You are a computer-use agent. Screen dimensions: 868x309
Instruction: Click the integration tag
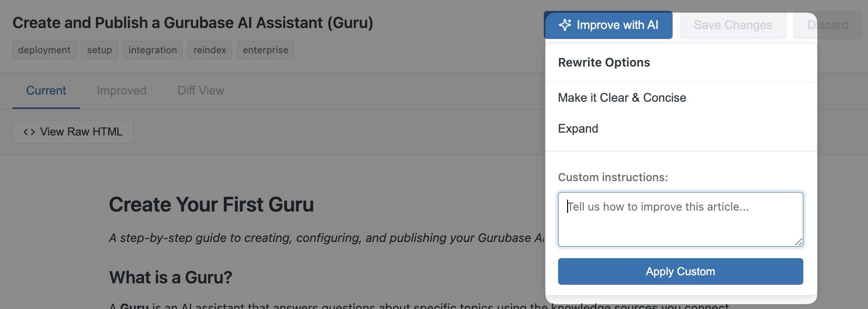pos(153,50)
